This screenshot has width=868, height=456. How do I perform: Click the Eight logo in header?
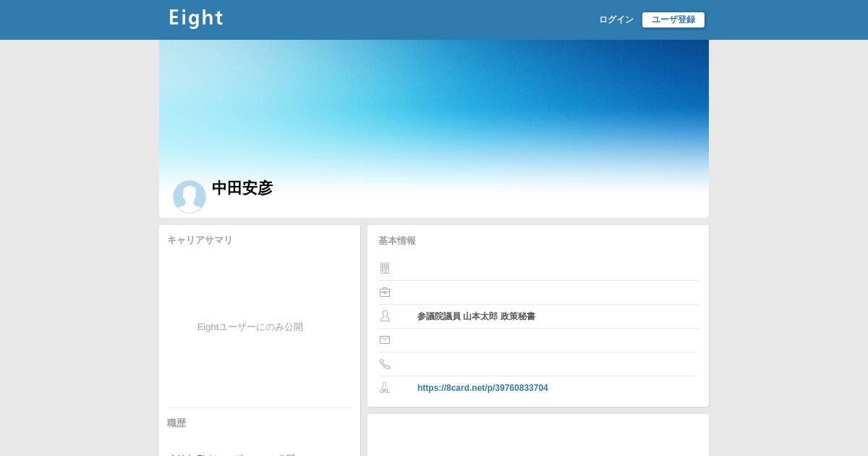coord(196,19)
